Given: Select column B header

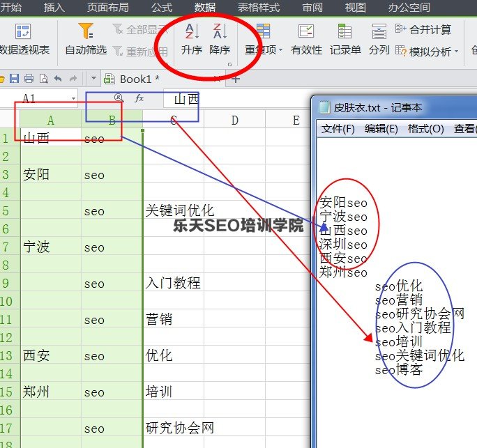Looking at the screenshot, I should coord(112,121).
